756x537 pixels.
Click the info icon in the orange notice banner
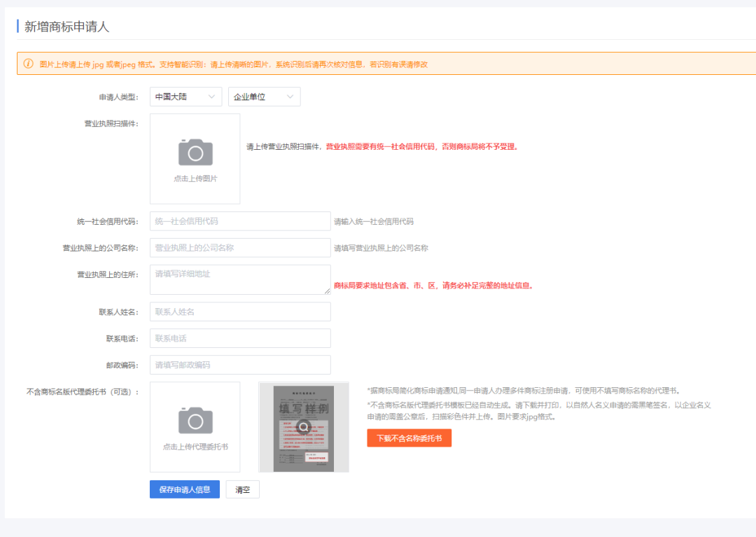(29, 64)
